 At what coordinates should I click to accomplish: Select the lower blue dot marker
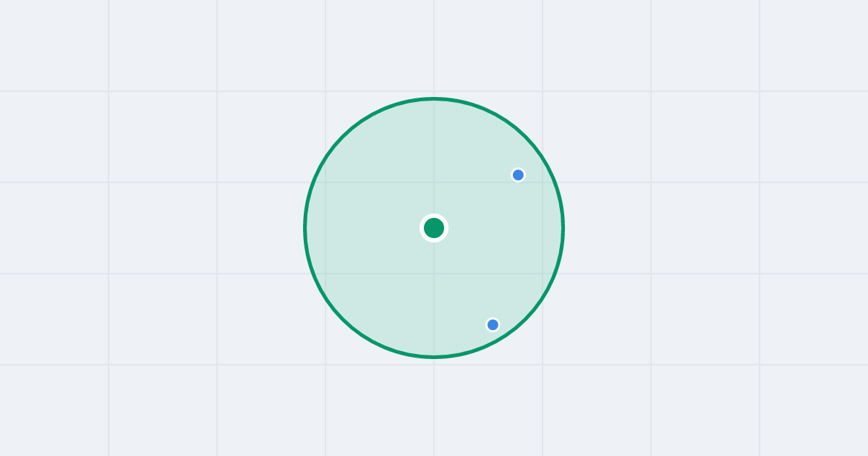pos(493,325)
